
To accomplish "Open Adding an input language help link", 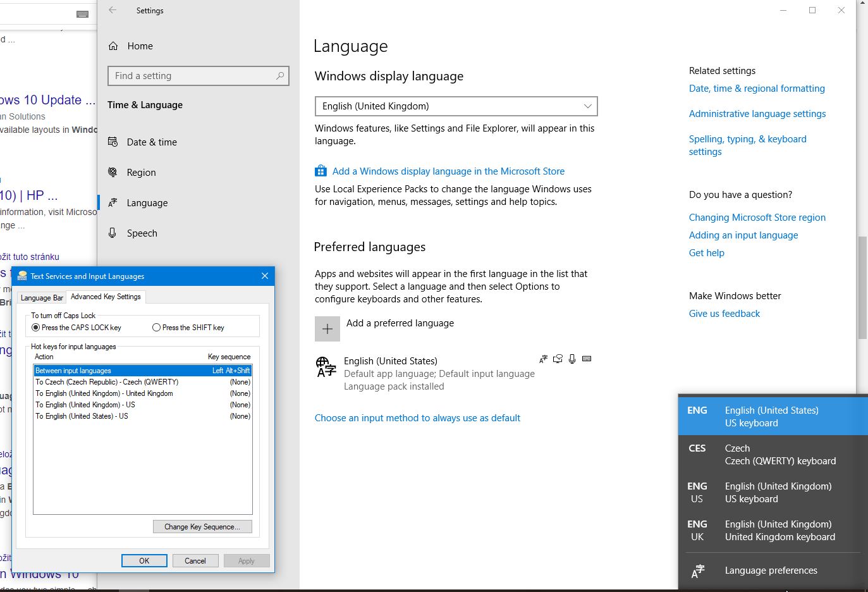I will click(743, 235).
